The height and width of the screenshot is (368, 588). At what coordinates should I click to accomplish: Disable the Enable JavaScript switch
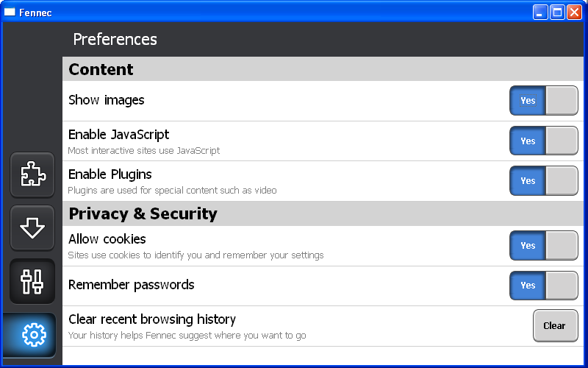tap(543, 141)
